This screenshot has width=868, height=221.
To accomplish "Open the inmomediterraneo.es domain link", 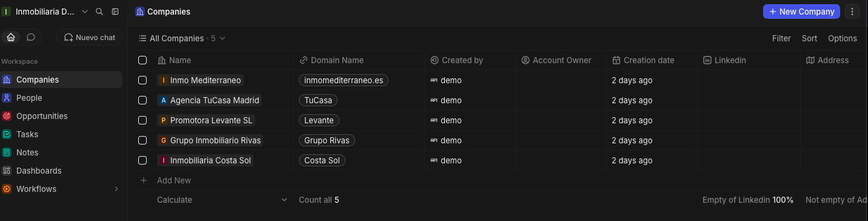I will [344, 80].
